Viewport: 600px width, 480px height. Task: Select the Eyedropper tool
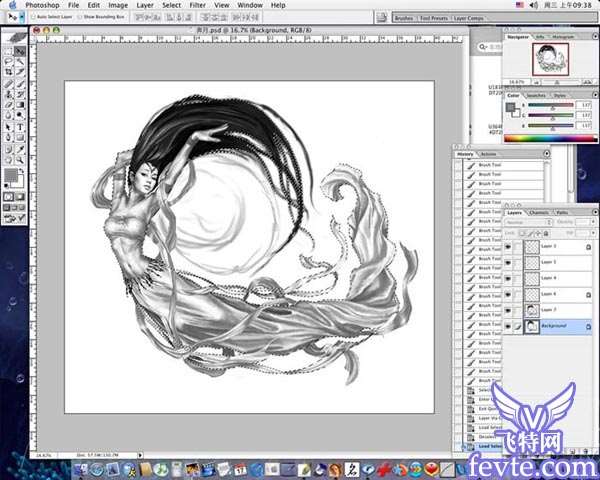[x=20, y=149]
